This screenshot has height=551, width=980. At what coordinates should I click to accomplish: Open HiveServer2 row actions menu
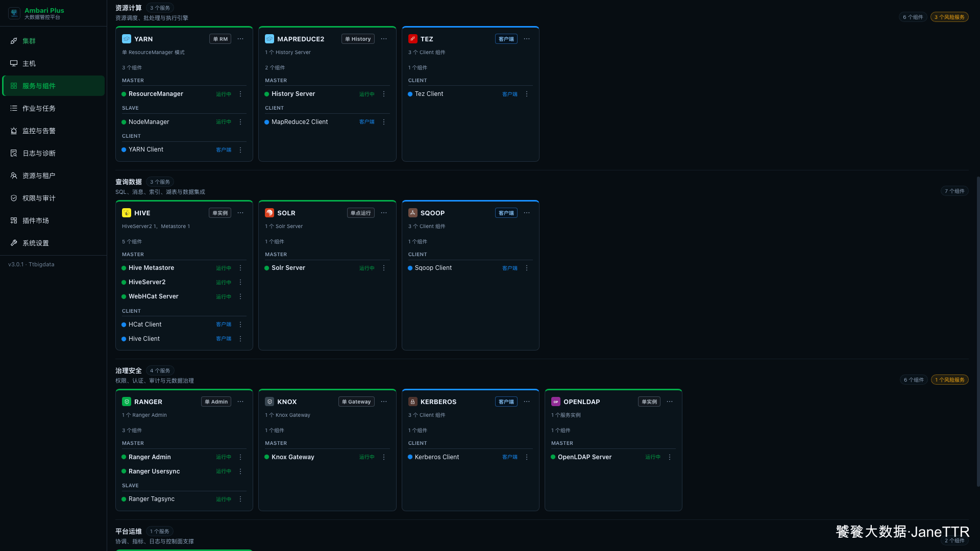(x=240, y=282)
